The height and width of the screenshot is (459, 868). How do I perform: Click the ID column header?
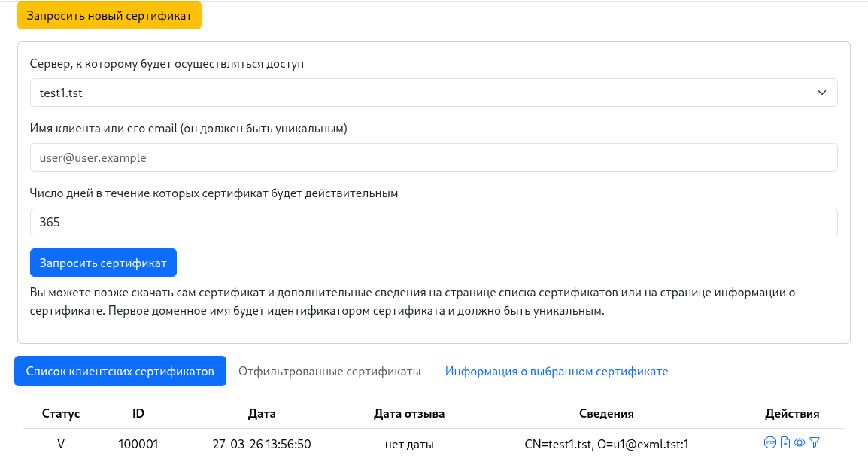pos(138,413)
